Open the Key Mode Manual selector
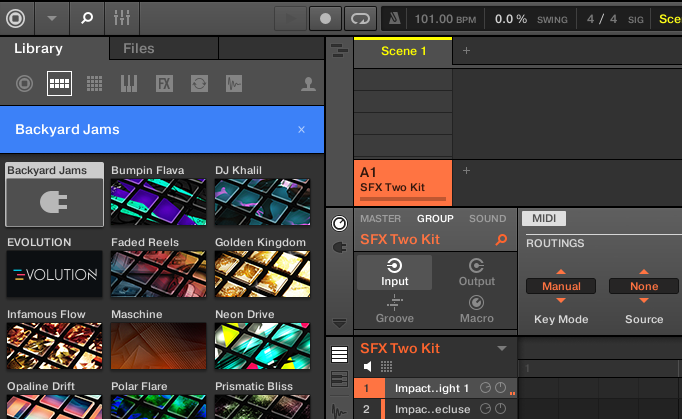The image size is (682, 419). click(x=561, y=286)
